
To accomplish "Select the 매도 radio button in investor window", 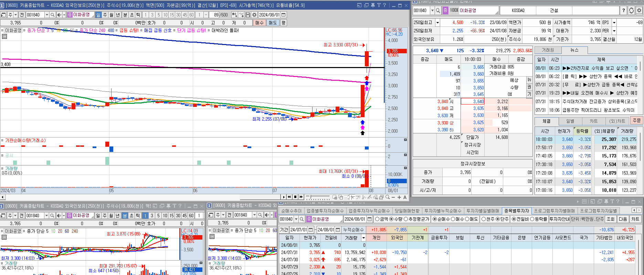I will point(467,219).
